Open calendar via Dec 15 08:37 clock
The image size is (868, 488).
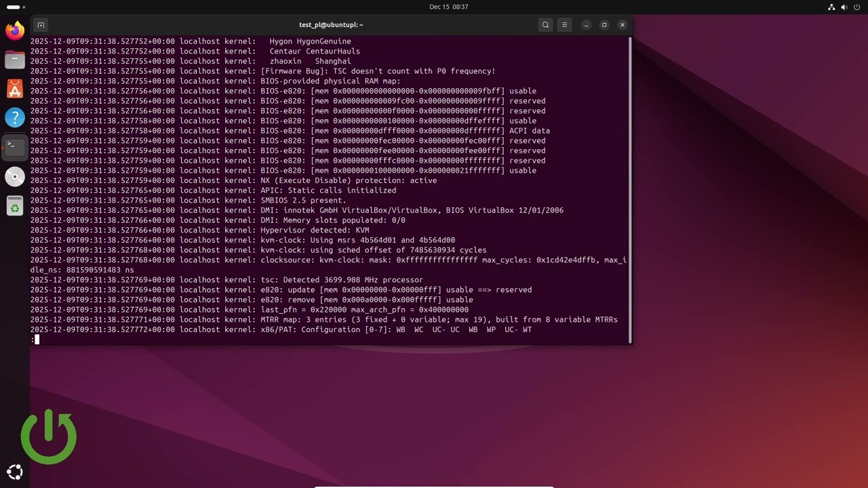[449, 7]
